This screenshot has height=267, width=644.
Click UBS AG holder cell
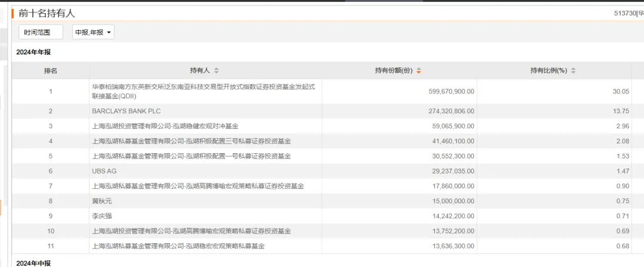click(x=205, y=171)
